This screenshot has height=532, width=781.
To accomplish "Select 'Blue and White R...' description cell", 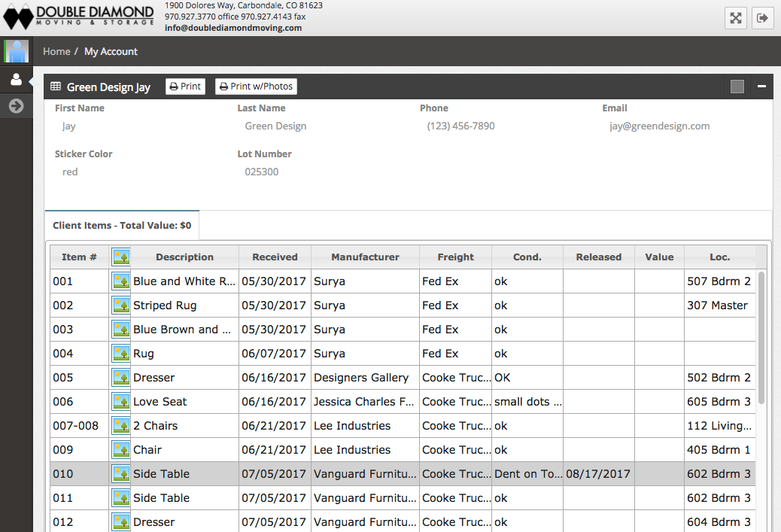I will click(x=184, y=281).
